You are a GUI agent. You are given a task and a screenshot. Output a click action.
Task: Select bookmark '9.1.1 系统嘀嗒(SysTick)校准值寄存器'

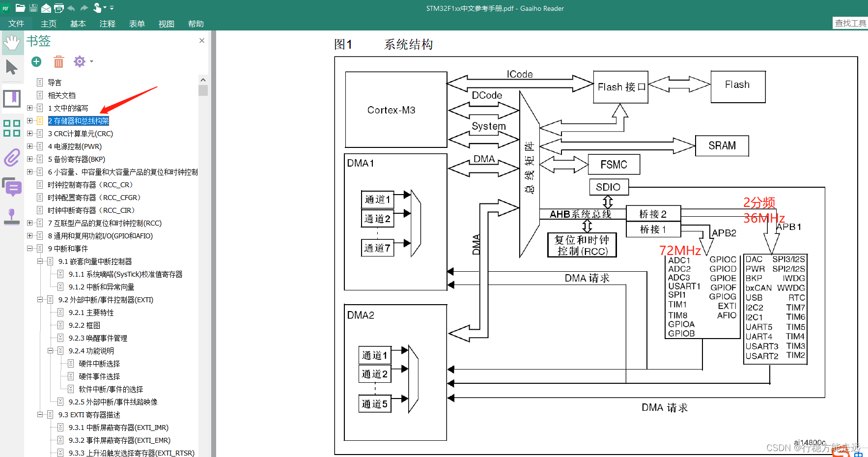[125, 274]
